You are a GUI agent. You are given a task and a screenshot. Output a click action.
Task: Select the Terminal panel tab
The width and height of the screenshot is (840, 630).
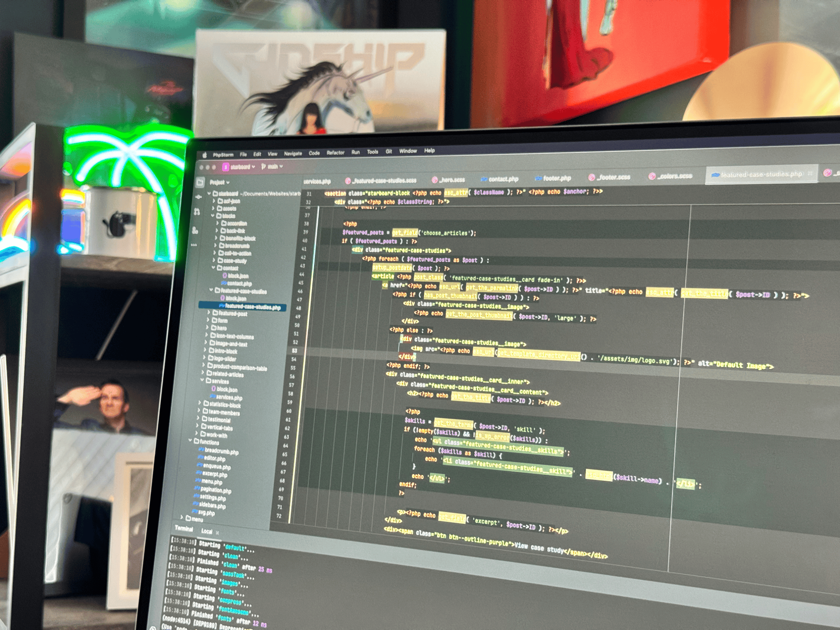(184, 529)
